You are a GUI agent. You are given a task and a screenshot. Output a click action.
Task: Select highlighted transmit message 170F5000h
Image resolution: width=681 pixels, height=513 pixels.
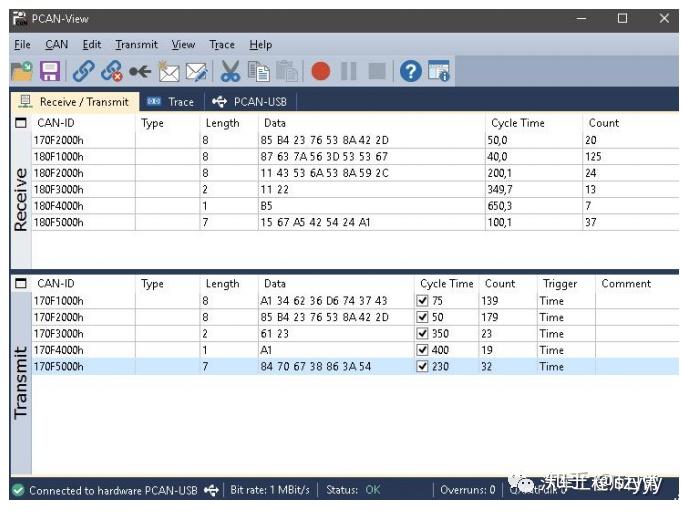355,366
